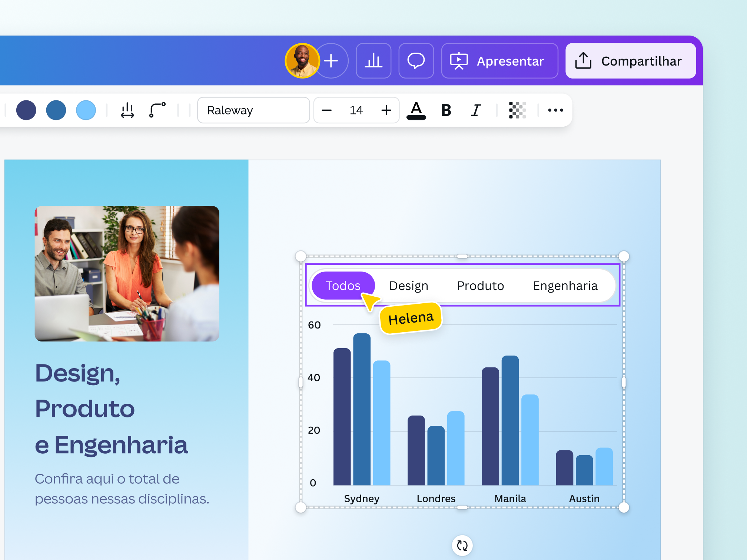The image size is (747, 560).
Task: Click the rotate handle below chart
Action: point(462,545)
